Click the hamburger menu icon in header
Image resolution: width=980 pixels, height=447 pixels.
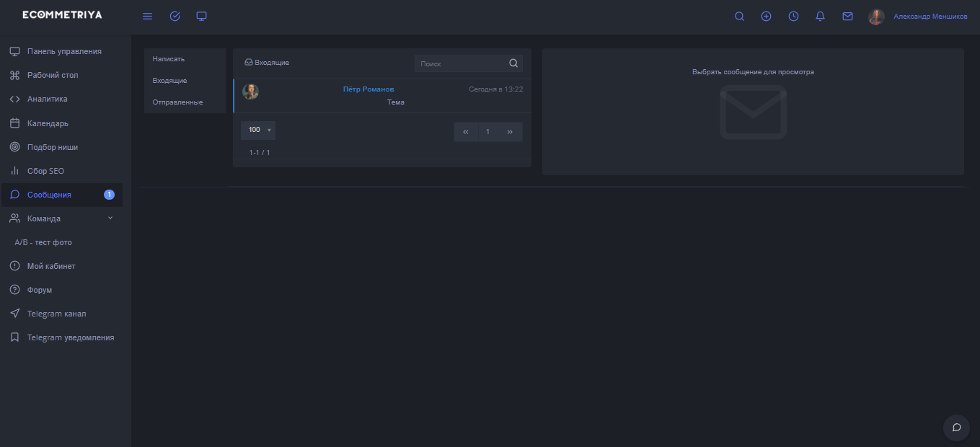pyautogui.click(x=147, y=17)
